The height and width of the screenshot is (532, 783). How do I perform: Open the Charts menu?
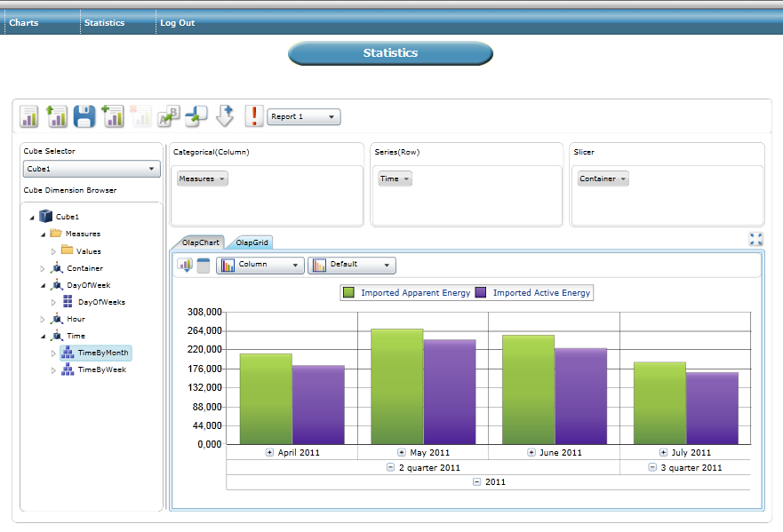click(x=24, y=23)
